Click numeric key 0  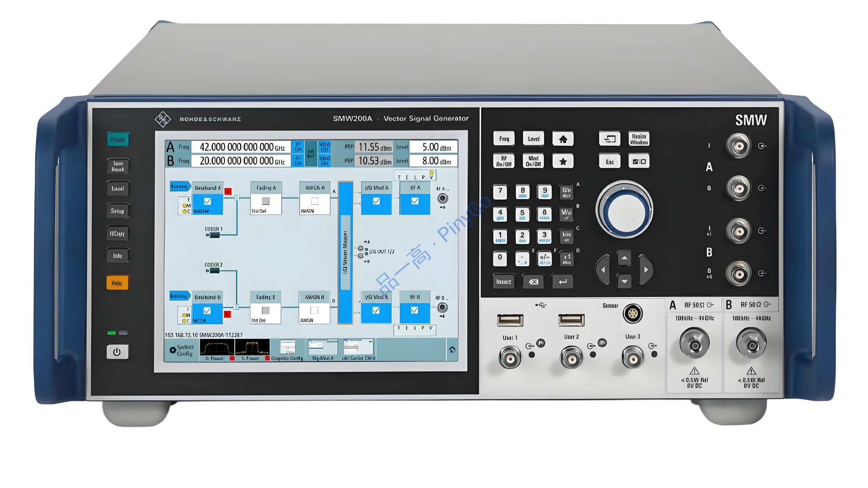point(500,258)
